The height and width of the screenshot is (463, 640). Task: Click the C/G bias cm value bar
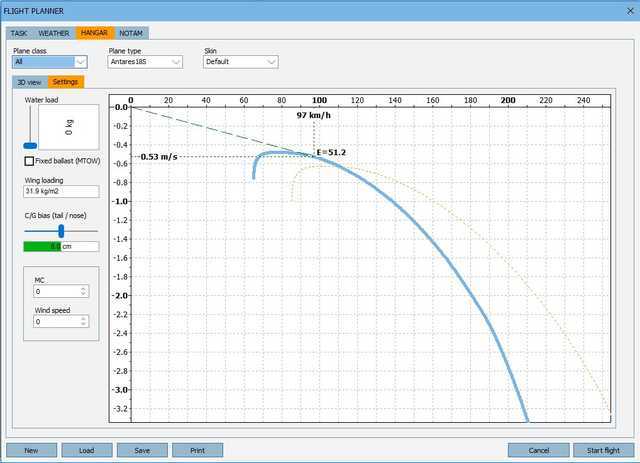[x=61, y=247]
